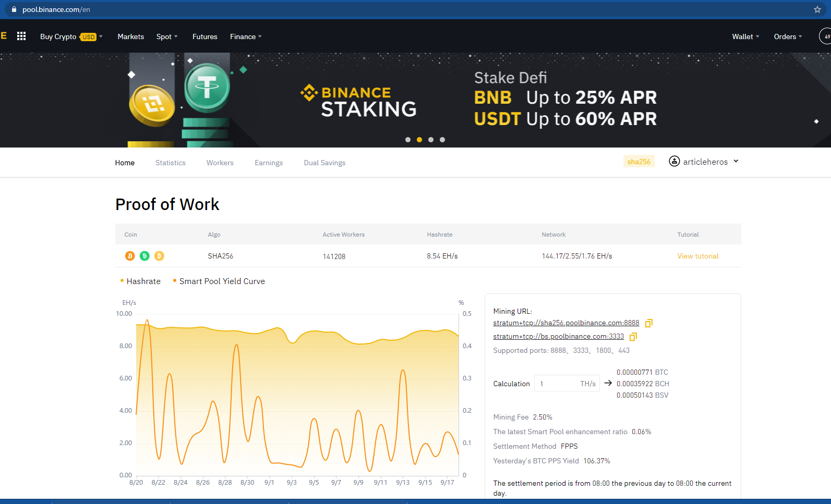
Task: Switch to the Statistics tab
Action: (x=171, y=163)
